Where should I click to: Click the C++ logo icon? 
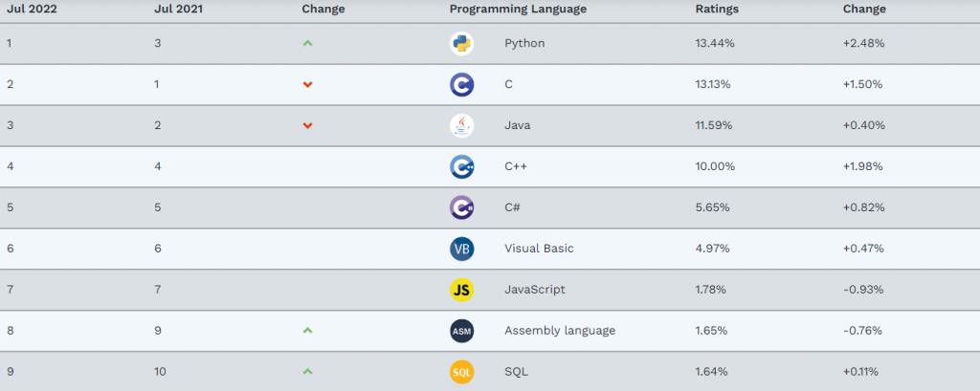(462, 167)
